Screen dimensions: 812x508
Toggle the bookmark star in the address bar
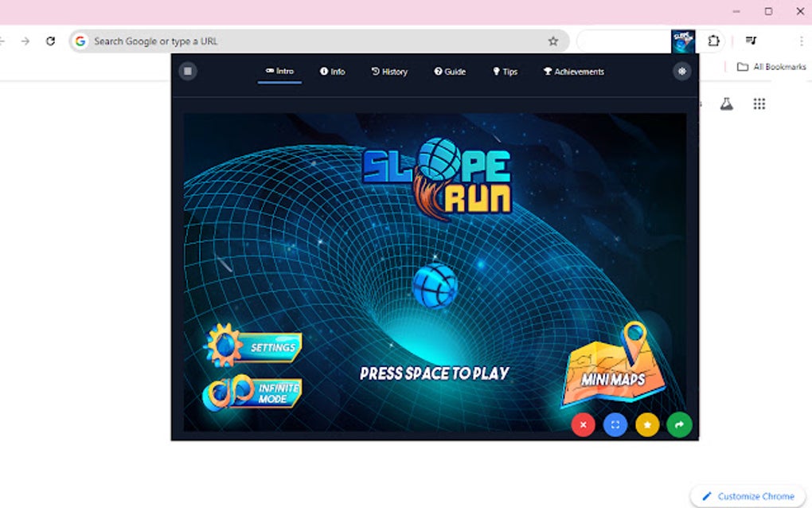[552, 40]
